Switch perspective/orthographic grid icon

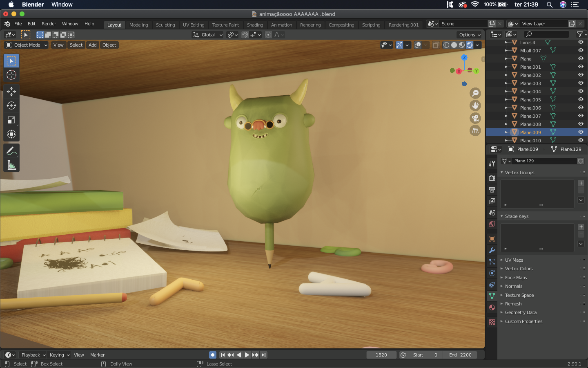tap(475, 131)
